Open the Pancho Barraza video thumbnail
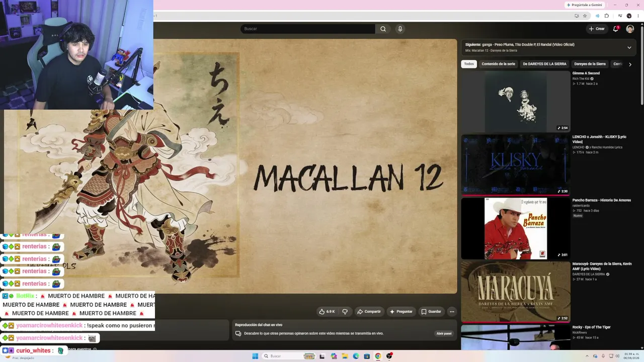This screenshot has width=644, height=362. coord(516,228)
